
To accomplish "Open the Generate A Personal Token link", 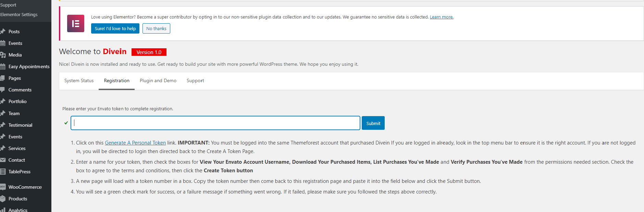I will coord(135,143).
